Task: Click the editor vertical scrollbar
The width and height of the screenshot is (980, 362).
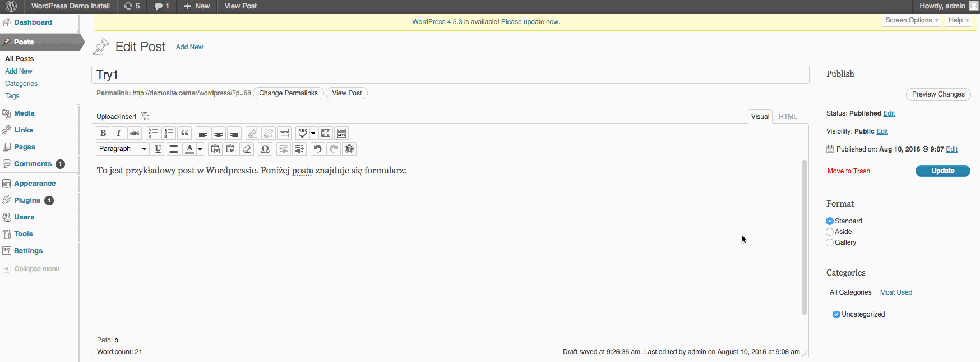Action: tap(805, 237)
